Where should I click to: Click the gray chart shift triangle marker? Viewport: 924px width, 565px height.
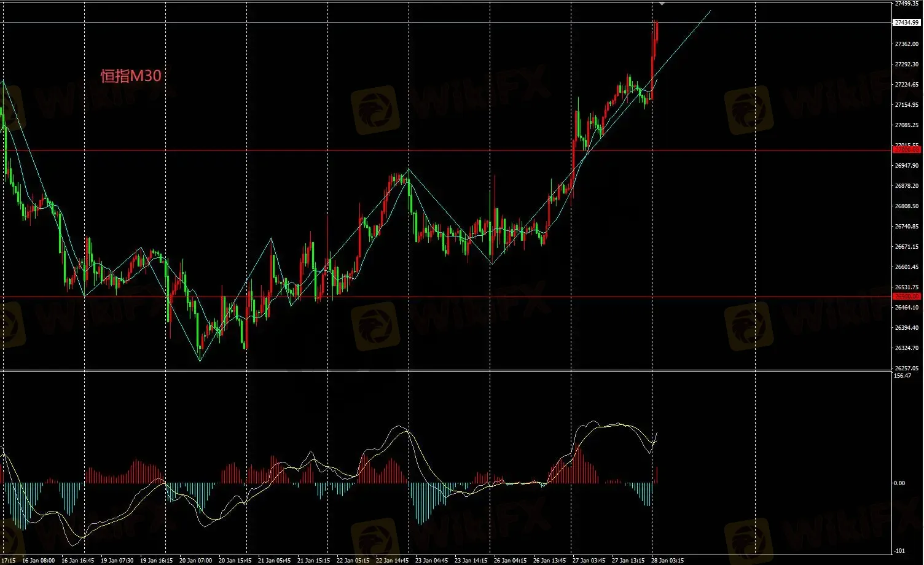coord(662,4)
